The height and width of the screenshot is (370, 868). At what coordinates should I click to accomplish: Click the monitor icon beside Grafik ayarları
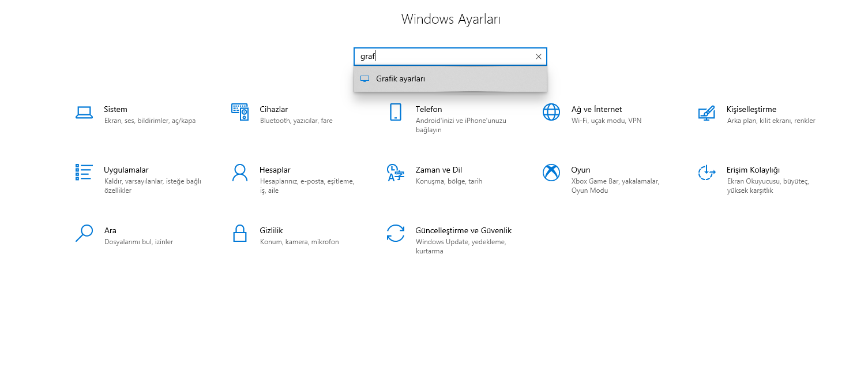[365, 79]
